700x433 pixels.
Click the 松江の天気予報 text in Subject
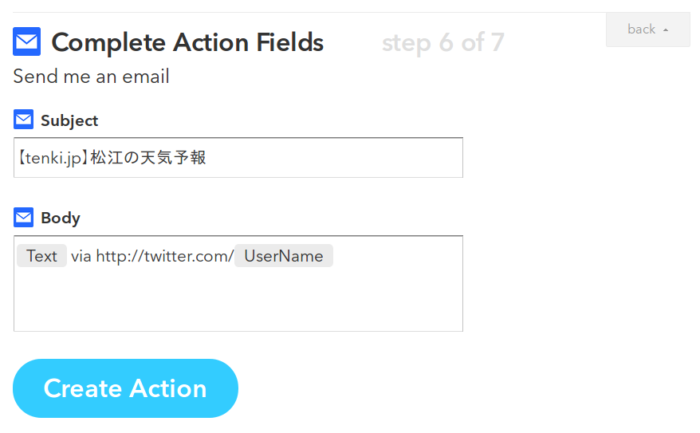click(148, 158)
